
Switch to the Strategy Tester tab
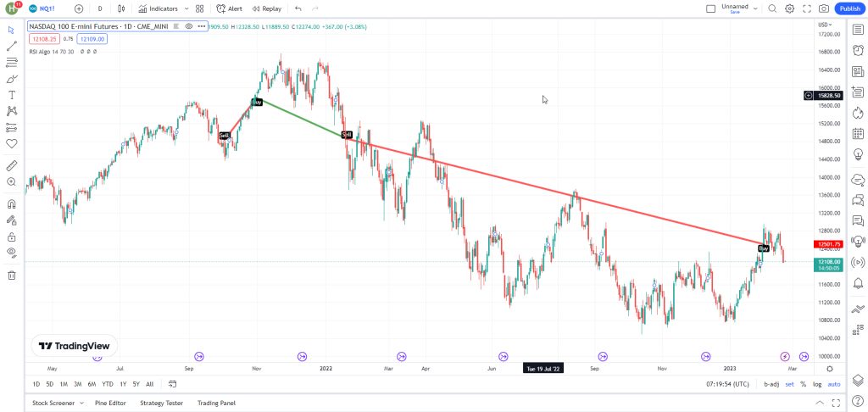[161, 404]
